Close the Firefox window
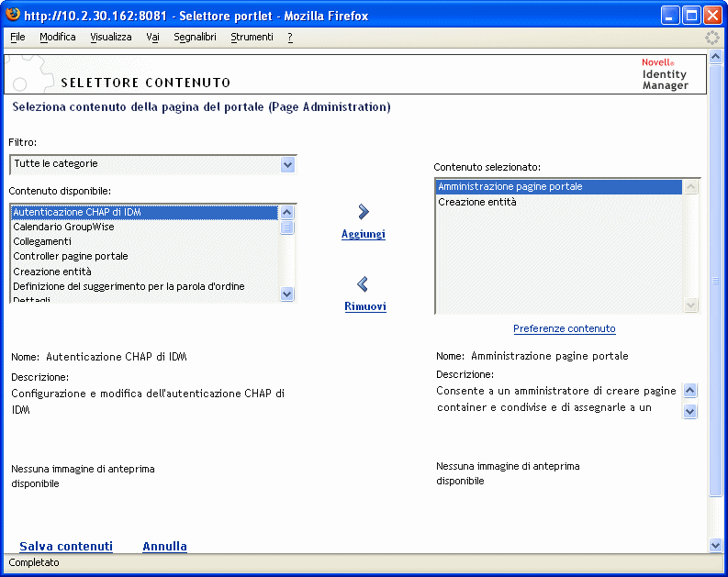Screen dimensions: 728x577 (x=712, y=16)
